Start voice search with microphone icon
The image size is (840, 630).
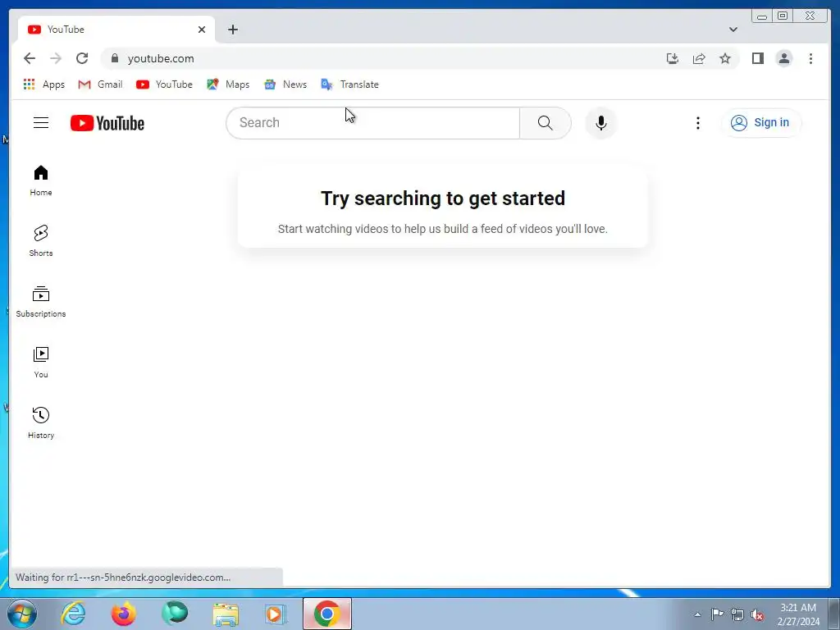tap(601, 123)
